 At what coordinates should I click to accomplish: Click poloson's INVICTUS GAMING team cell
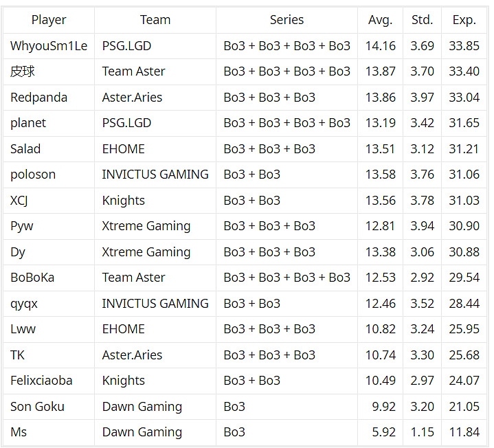pyautogui.click(x=155, y=175)
